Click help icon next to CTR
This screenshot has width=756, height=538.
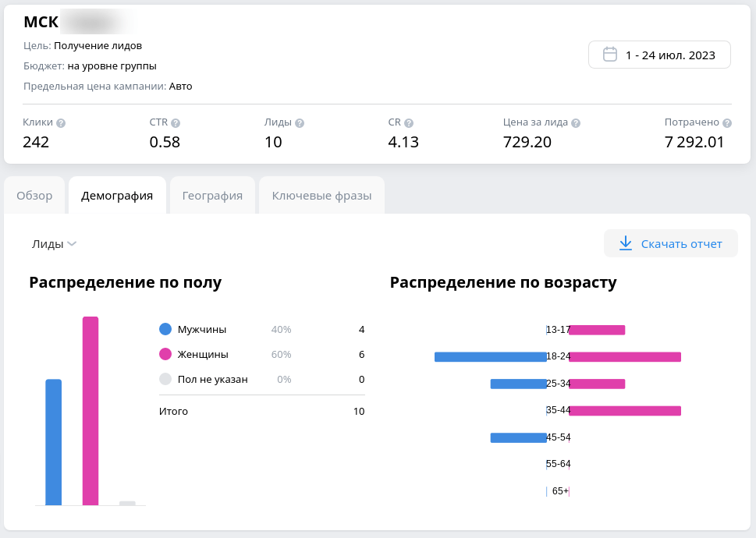[176, 123]
